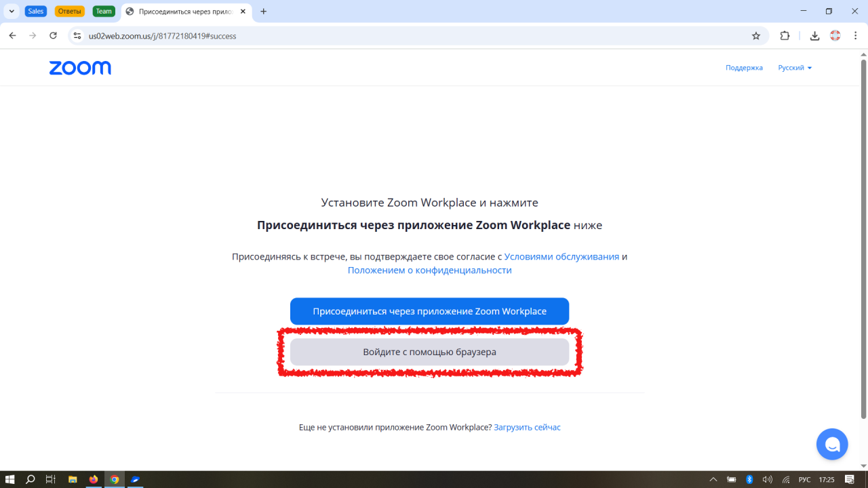Image resolution: width=868 pixels, height=488 pixels.
Task: Click Войдите с помощью браузера button
Action: (x=429, y=352)
